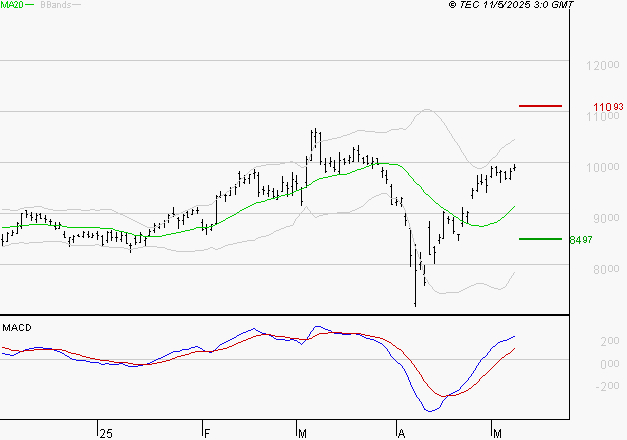This screenshot has width=627, height=440.
Task: Click the 80.00 price axis label
Action: (x=606, y=269)
